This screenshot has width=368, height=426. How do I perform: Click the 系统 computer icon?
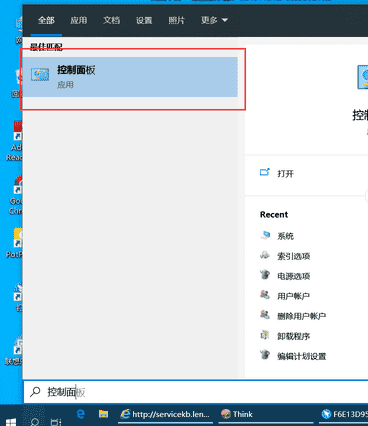coord(265,235)
